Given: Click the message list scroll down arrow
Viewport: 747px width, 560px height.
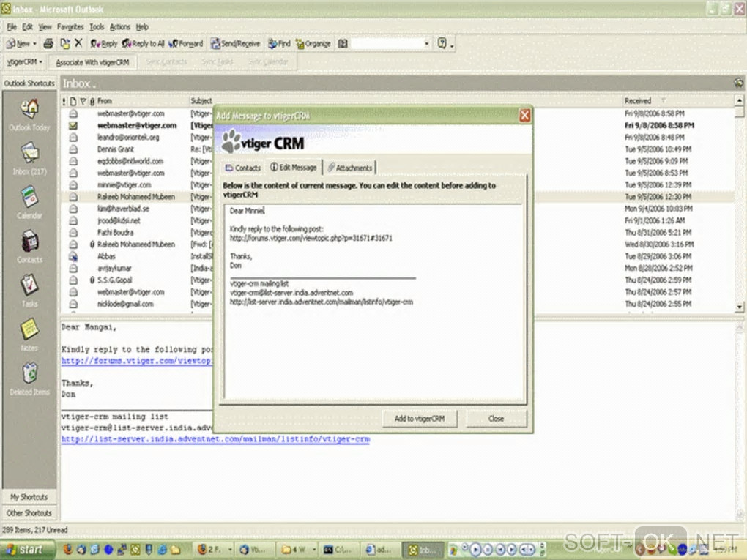Looking at the screenshot, I should (740, 307).
